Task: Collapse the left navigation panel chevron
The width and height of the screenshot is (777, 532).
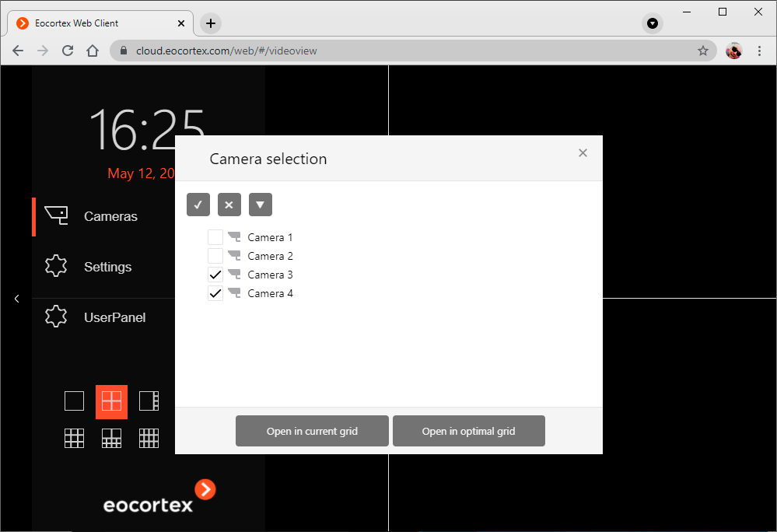Action: click(16, 298)
